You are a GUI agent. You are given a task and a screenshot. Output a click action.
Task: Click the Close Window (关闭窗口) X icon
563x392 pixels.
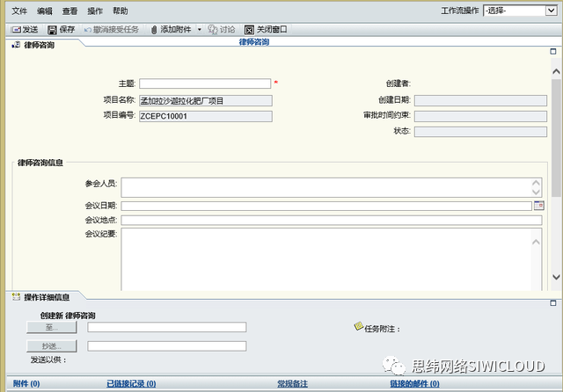pyautogui.click(x=249, y=30)
